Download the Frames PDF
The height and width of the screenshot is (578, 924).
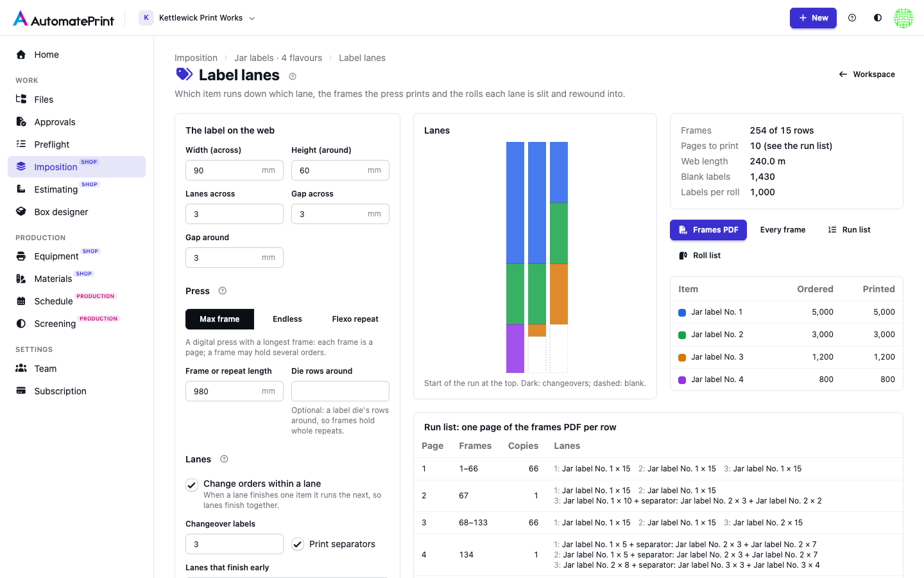point(708,230)
